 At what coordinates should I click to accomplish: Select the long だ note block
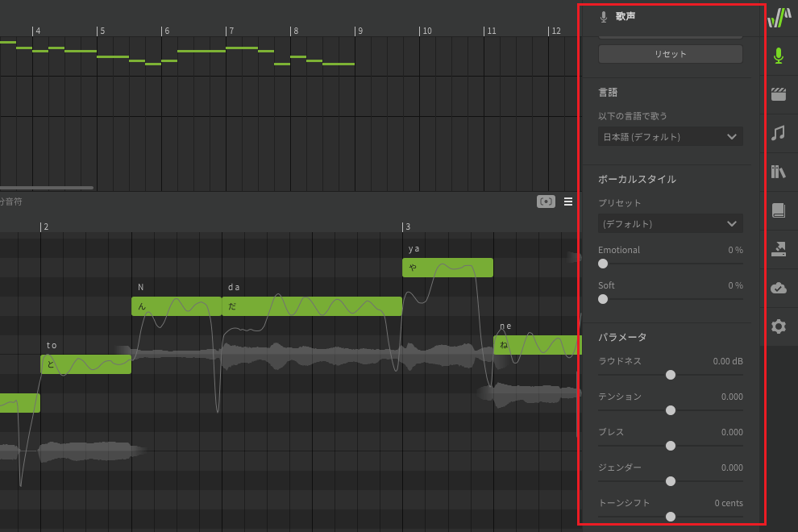tap(311, 306)
